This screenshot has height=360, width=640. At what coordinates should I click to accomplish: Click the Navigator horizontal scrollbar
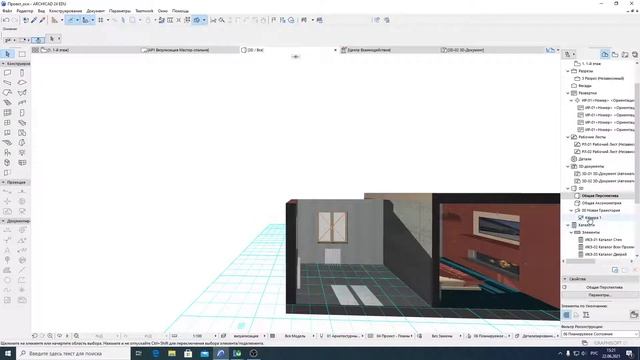[580, 261]
